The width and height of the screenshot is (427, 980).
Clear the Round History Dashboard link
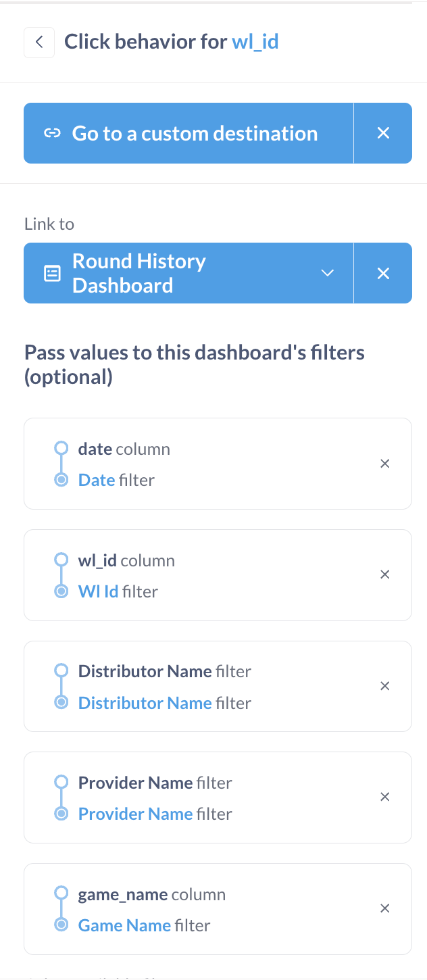[383, 273]
